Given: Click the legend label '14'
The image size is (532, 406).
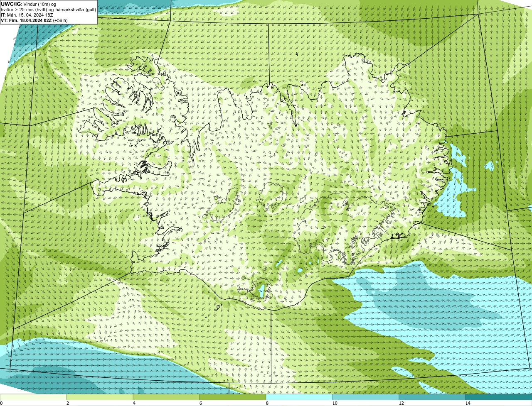Looking at the screenshot, I should click(468, 403).
